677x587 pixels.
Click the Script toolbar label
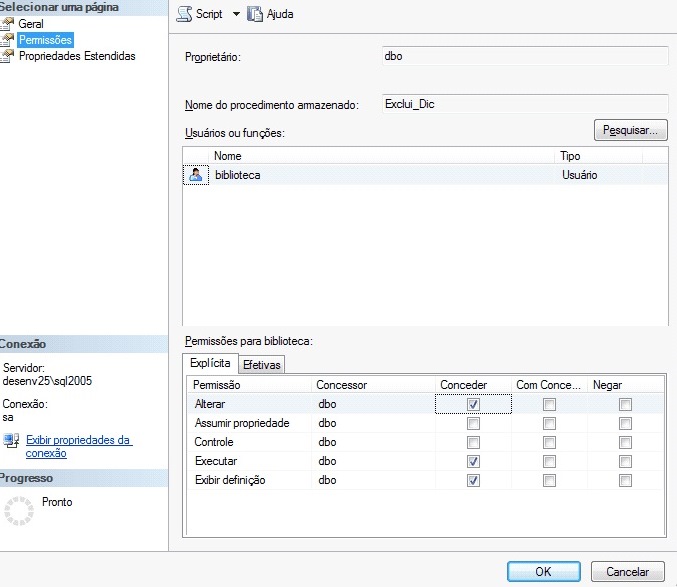tap(209, 14)
